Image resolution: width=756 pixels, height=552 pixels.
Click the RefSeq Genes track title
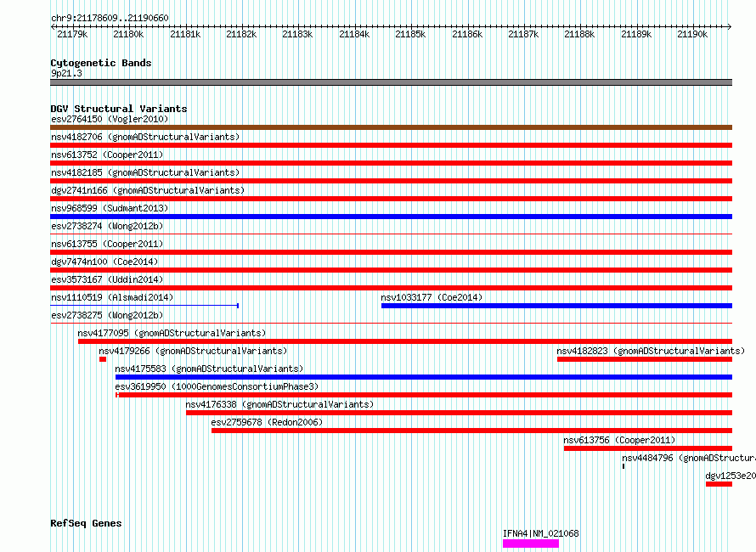[x=86, y=524]
